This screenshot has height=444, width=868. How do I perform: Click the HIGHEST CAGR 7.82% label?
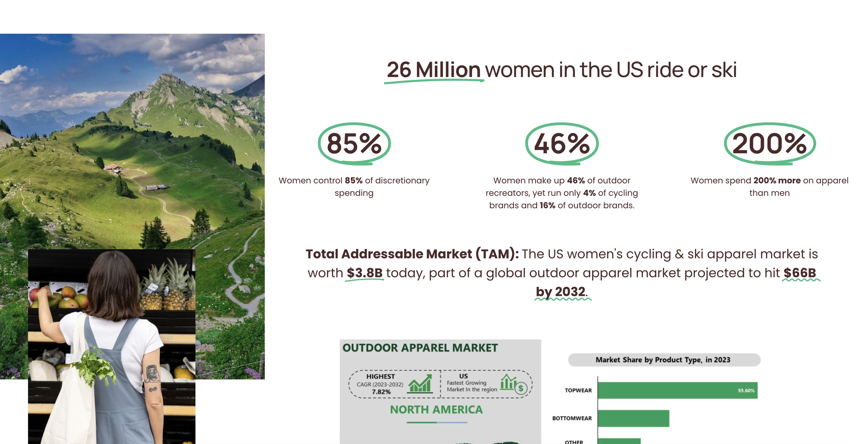tap(381, 384)
